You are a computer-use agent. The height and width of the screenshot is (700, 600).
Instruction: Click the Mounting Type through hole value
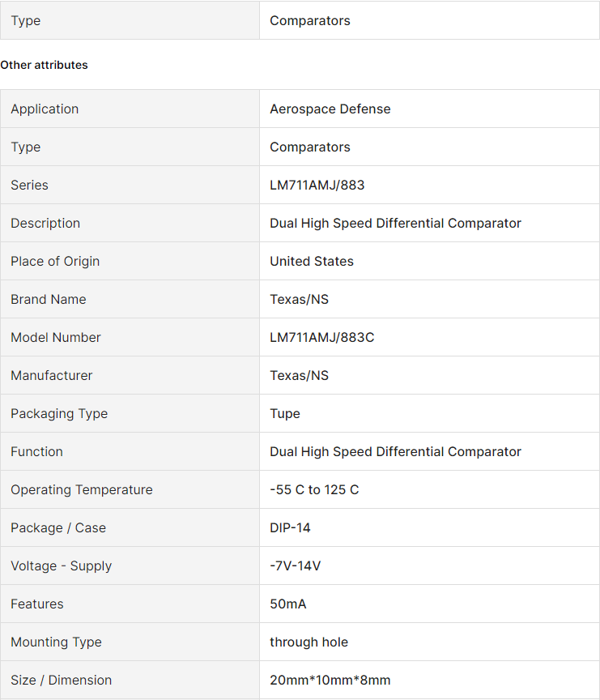309,642
